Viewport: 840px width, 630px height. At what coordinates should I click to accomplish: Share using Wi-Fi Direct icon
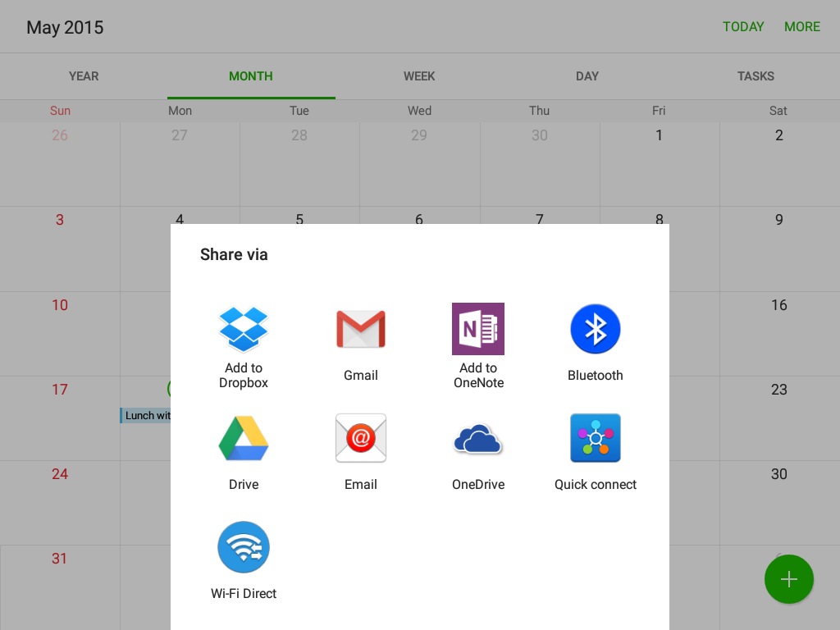pyautogui.click(x=243, y=547)
